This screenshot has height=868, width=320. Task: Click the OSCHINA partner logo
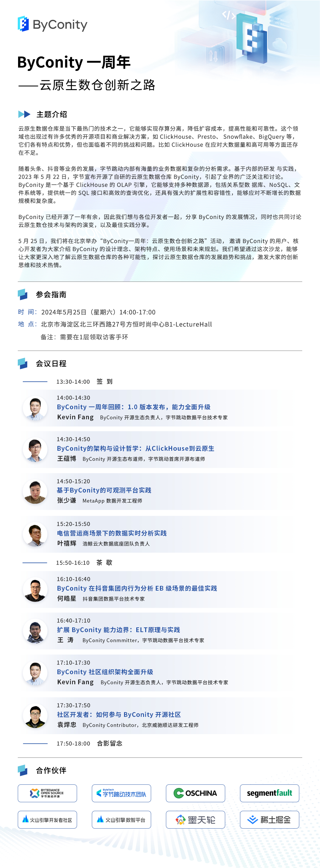click(x=195, y=793)
